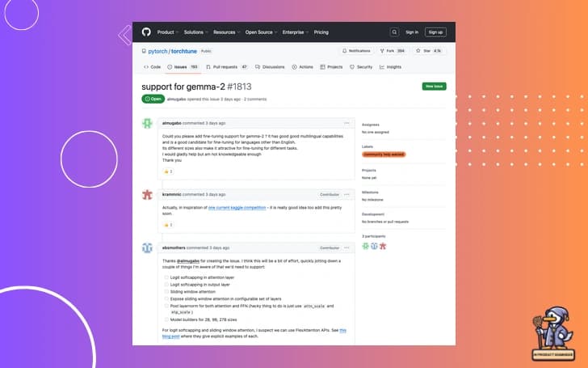
Task: Open the Pricing page link
Action: (321, 32)
